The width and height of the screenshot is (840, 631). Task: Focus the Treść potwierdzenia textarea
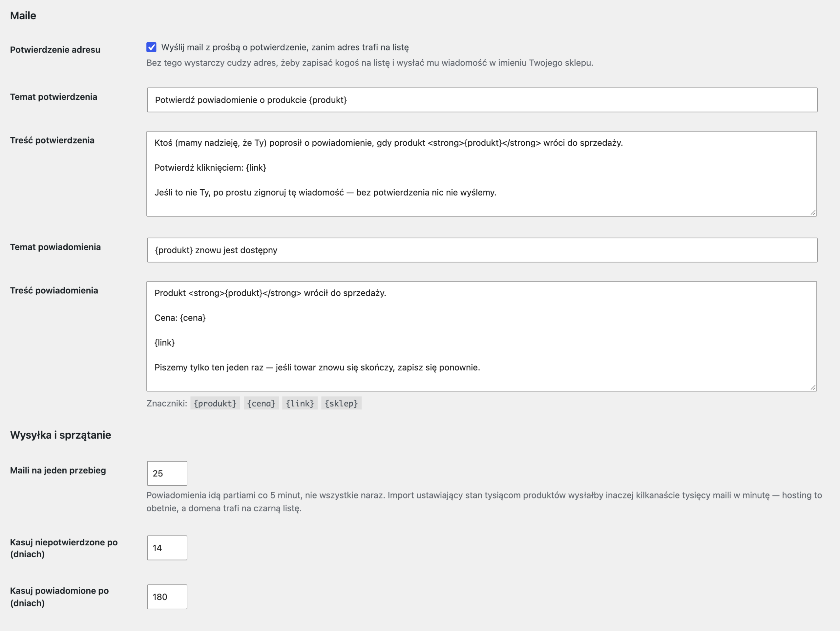point(481,174)
